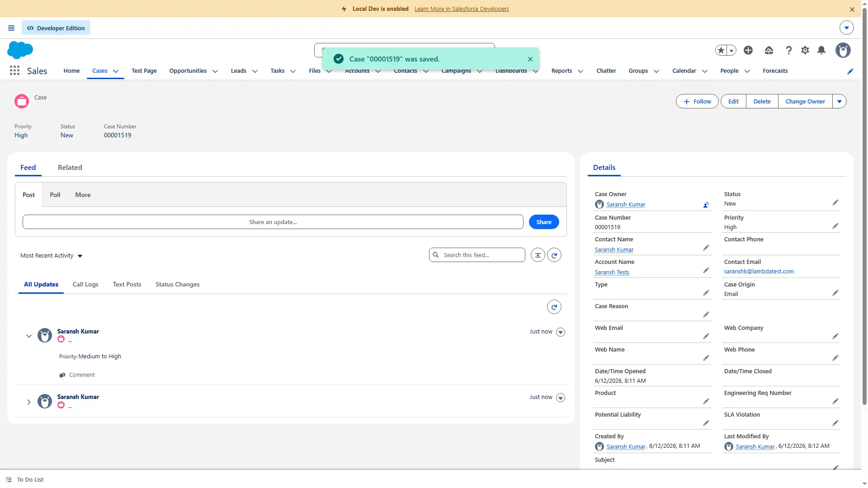Edit the Status field with its pencil
The width and height of the screenshot is (868, 488).
[x=835, y=203]
